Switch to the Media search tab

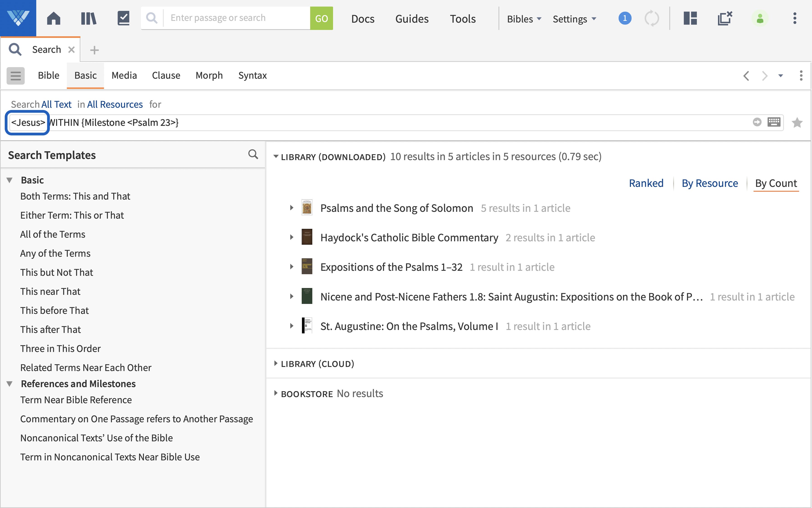[x=124, y=76]
